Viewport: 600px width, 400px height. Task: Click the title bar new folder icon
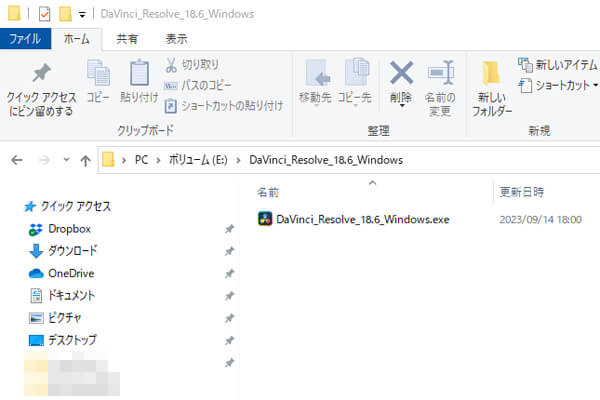65,14
